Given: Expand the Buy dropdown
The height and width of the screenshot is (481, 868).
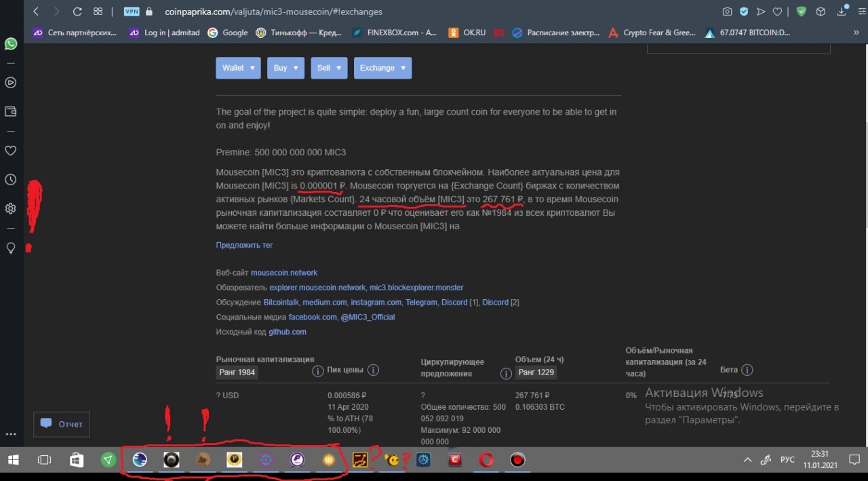Looking at the screenshot, I should (x=285, y=68).
